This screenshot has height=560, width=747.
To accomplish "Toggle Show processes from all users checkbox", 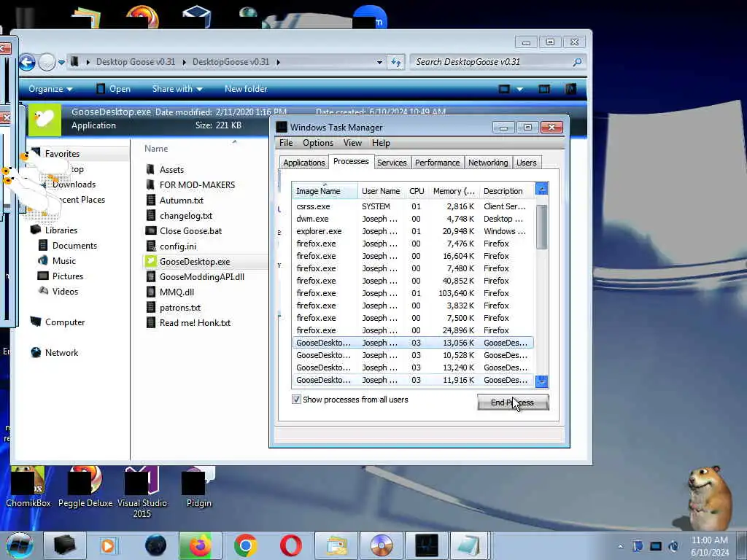I will pos(296,400).
